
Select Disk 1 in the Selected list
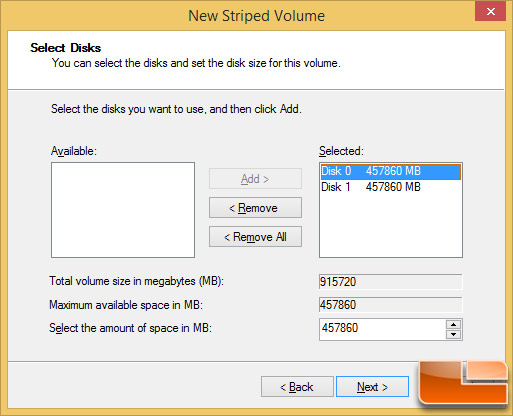click(x=390, y=187)
